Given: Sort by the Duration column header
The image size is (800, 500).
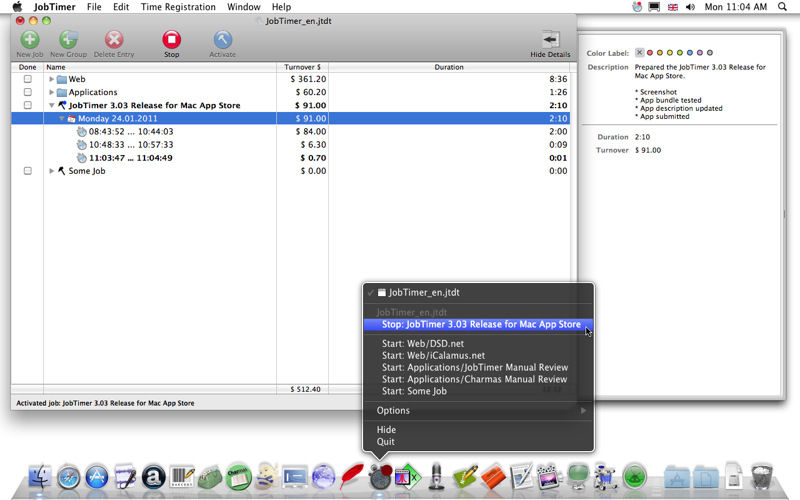Looking at the screenshot, I should coord(449,67).
